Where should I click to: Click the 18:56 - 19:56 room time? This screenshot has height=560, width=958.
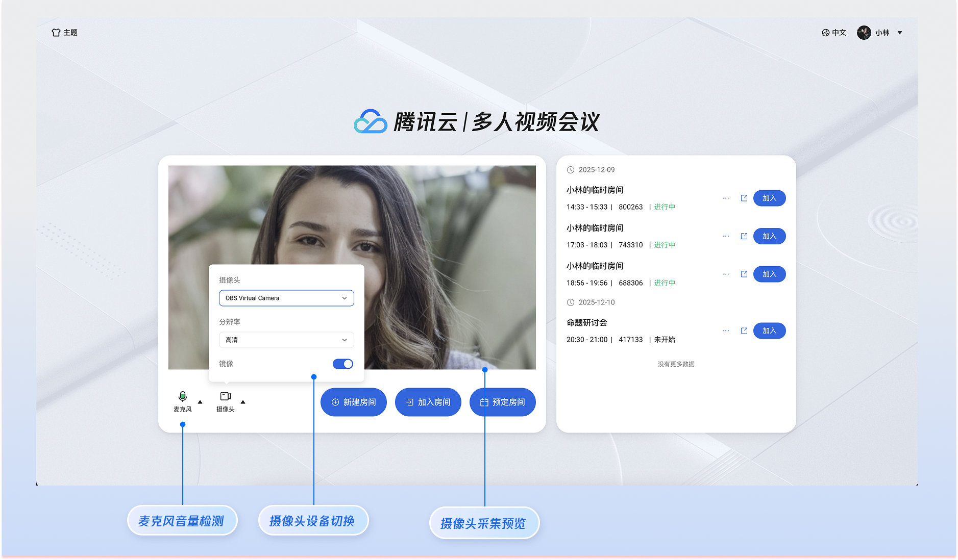(587, 283)
